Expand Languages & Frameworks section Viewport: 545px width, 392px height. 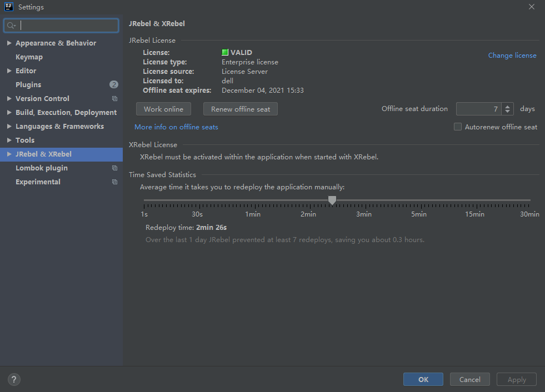[x=9, y=126]
